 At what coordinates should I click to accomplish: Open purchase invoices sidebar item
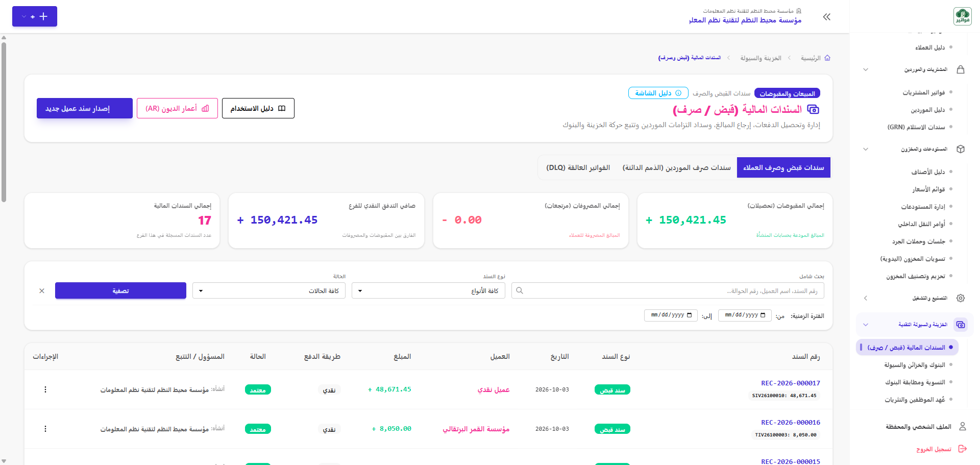[x=923, y=92]
